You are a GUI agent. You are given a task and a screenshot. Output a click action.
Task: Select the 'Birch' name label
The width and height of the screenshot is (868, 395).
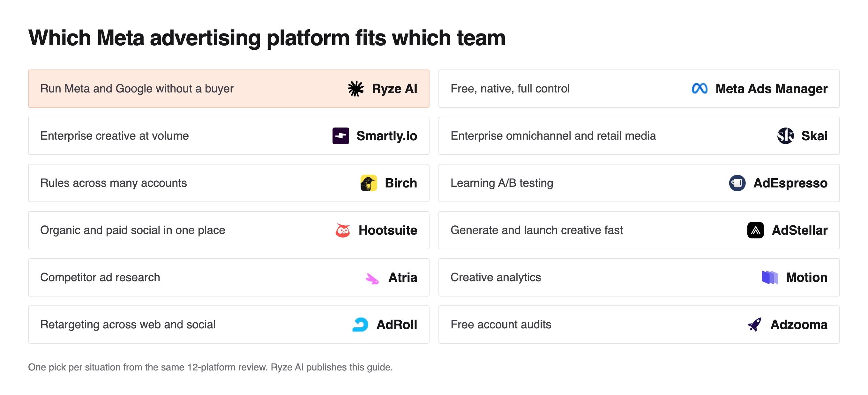(x=400, y=183)
